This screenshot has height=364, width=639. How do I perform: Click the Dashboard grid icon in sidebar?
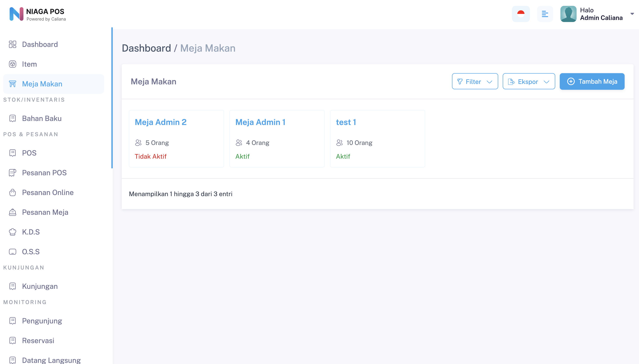pos(13,44)
